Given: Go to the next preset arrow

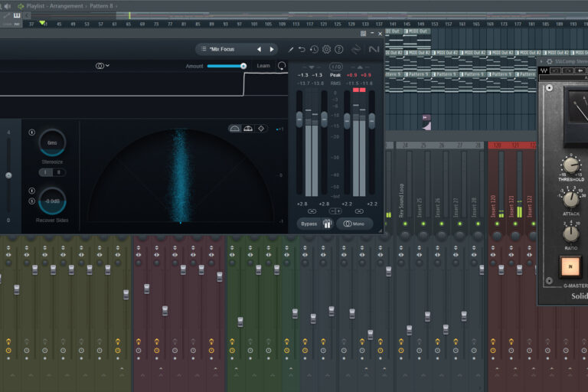Looking at the screenshot, I should coord(272,49).
